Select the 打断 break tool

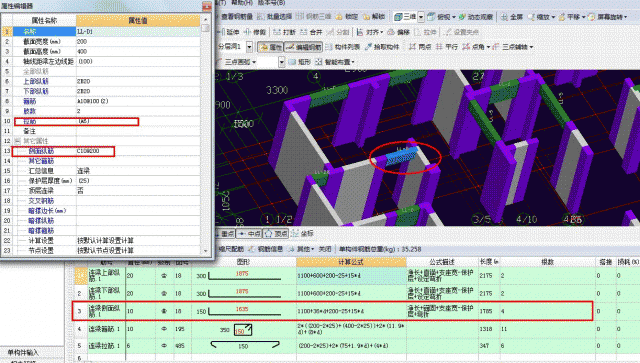284,32
